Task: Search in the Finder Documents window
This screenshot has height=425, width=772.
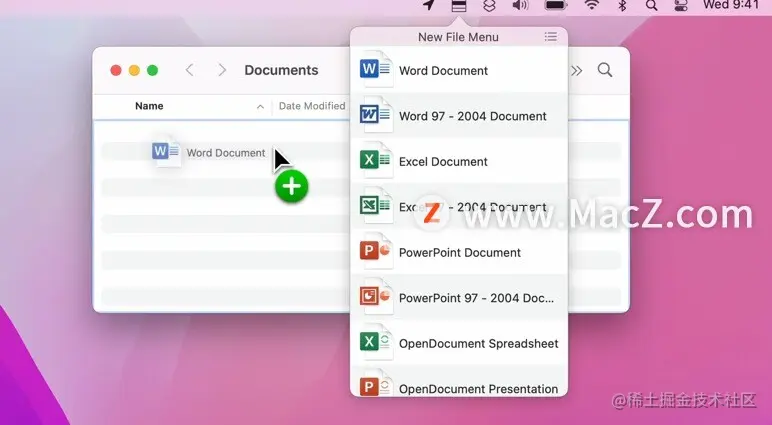Action: (x=605, y=70)
